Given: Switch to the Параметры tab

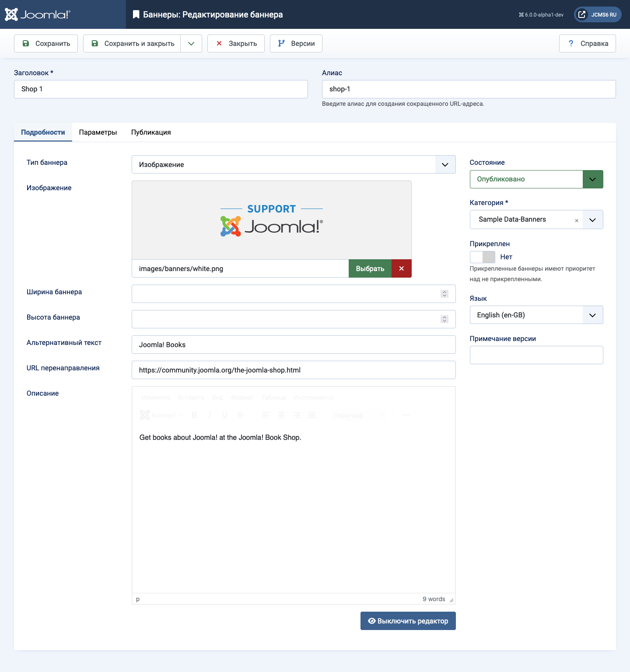Looking at the screenshot, I should point(98,132).
